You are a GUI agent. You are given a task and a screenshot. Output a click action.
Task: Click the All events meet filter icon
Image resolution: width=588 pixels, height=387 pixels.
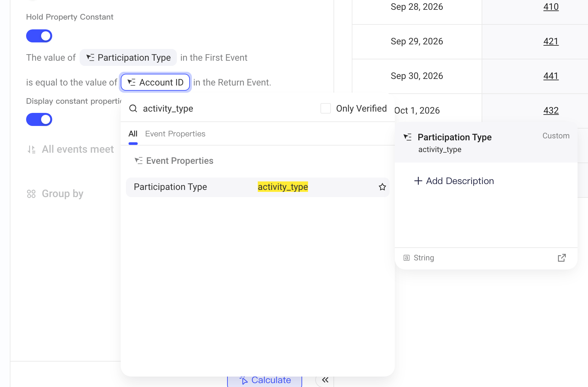tap(31, 149)
